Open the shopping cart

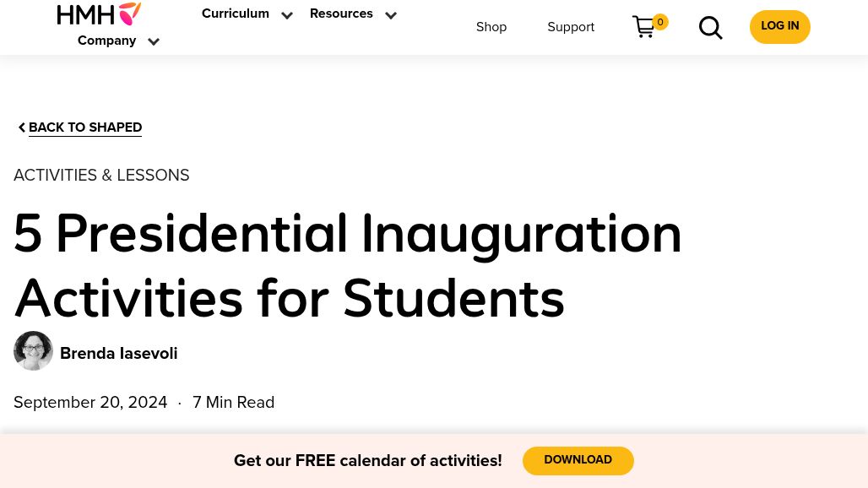click(x=643, y=27)
